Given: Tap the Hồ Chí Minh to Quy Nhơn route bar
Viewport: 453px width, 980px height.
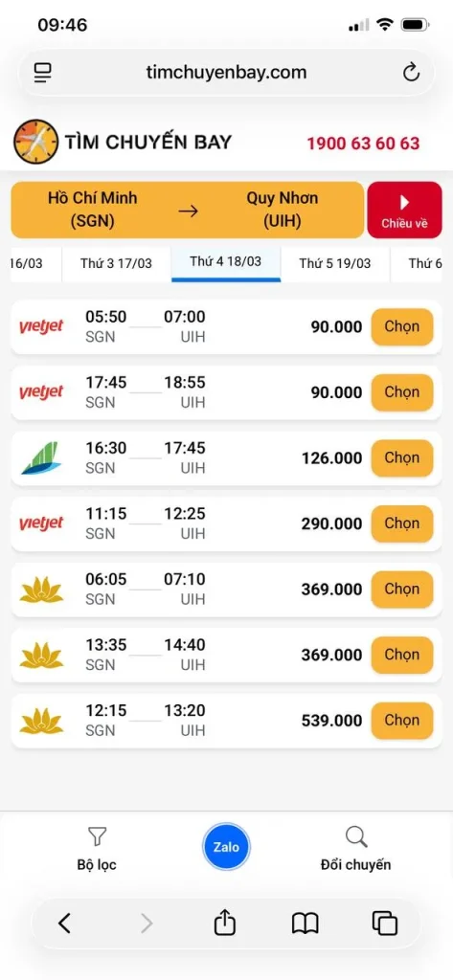Looking at the screenshot, I should [x=187, y=210].
